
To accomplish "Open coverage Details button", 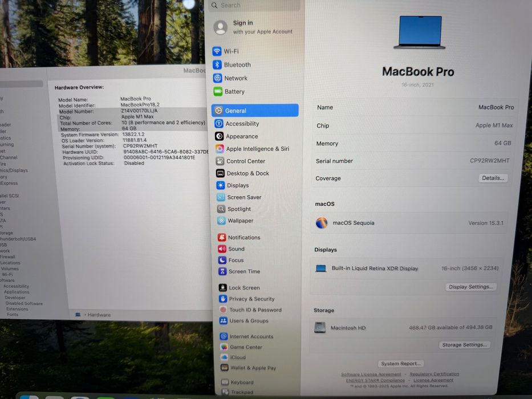I will (x=493, y=178).
